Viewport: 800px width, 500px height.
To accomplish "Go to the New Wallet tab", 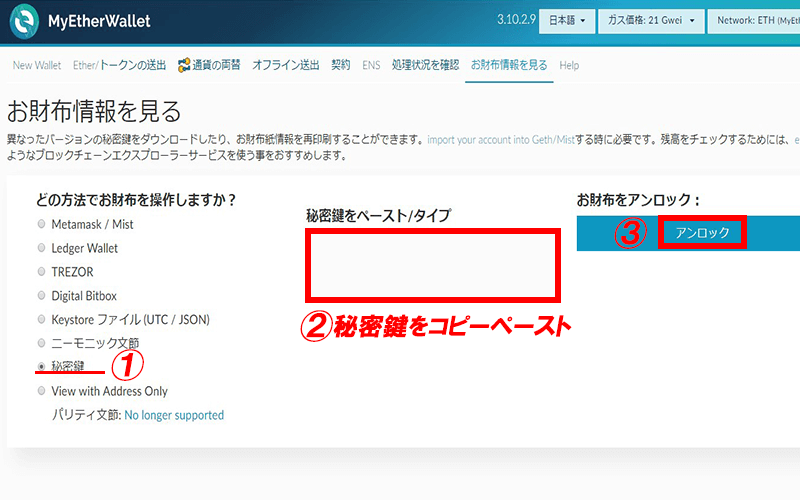I will pyautogui.click(x=37, y=65).
